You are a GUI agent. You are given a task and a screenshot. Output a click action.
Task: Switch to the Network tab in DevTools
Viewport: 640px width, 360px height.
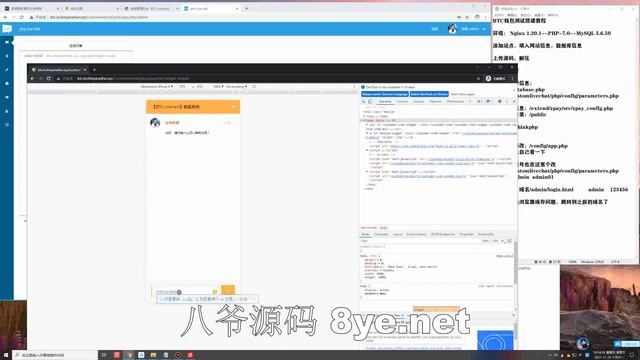pos(436,101)
